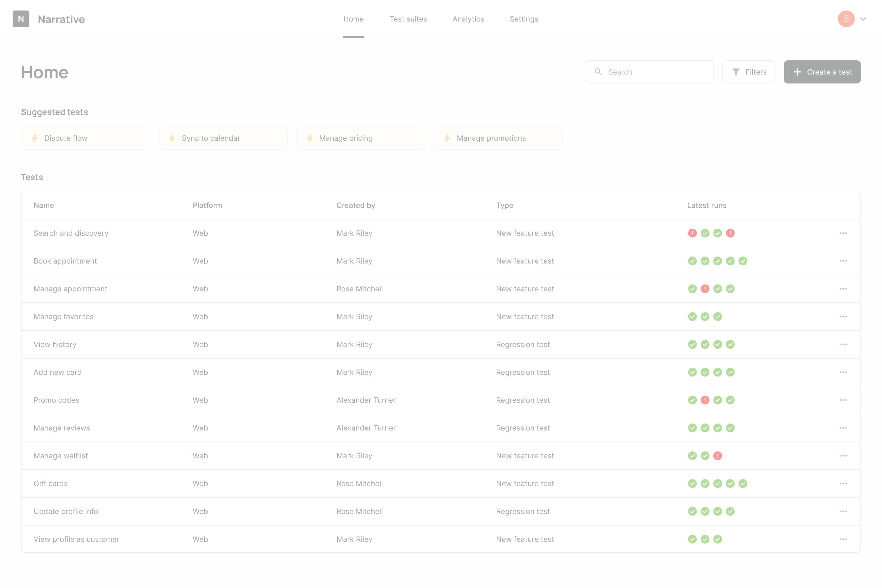
Task: Expand the account dropdown chevron
Action: [863, 19]
